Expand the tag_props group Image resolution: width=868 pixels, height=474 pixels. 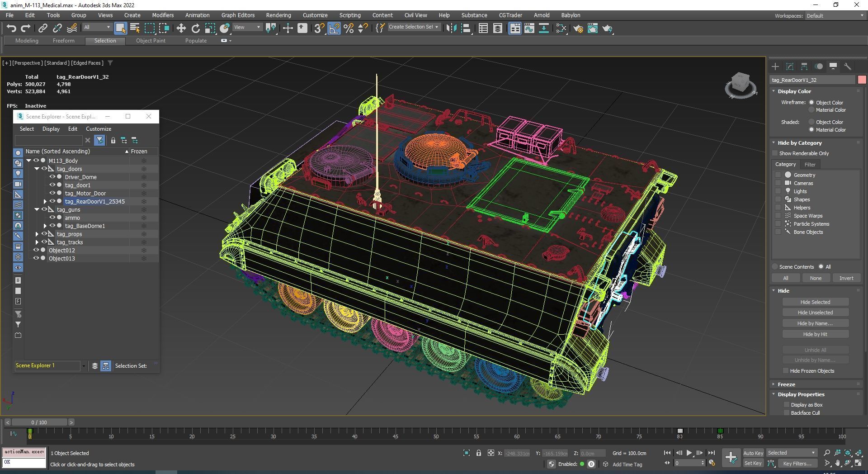(x=37, y=234)
